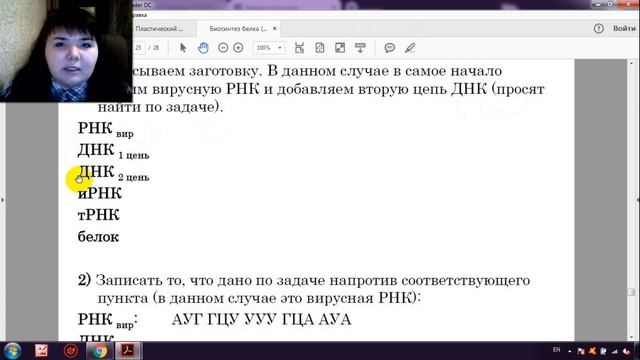
Task: Open the 100% zoom level dropdown
Action: (269, 48)
